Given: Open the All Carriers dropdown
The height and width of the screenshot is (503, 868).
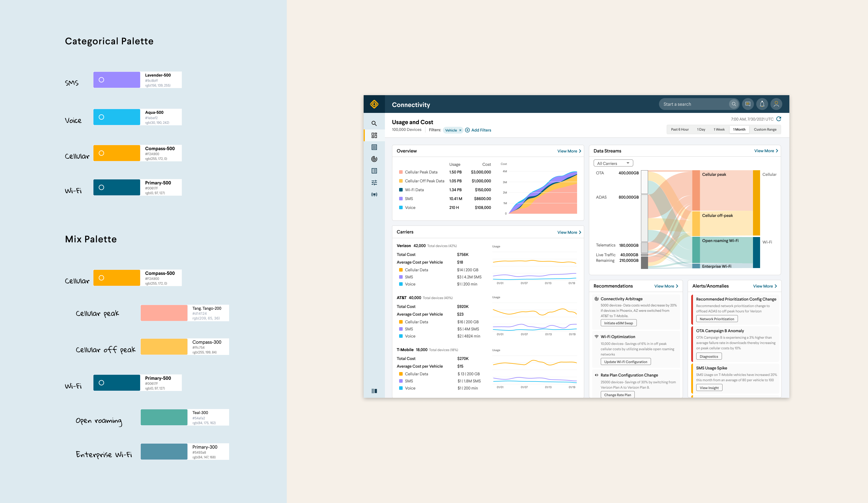Looking at the screenshot, I should [x=613, y=163].
